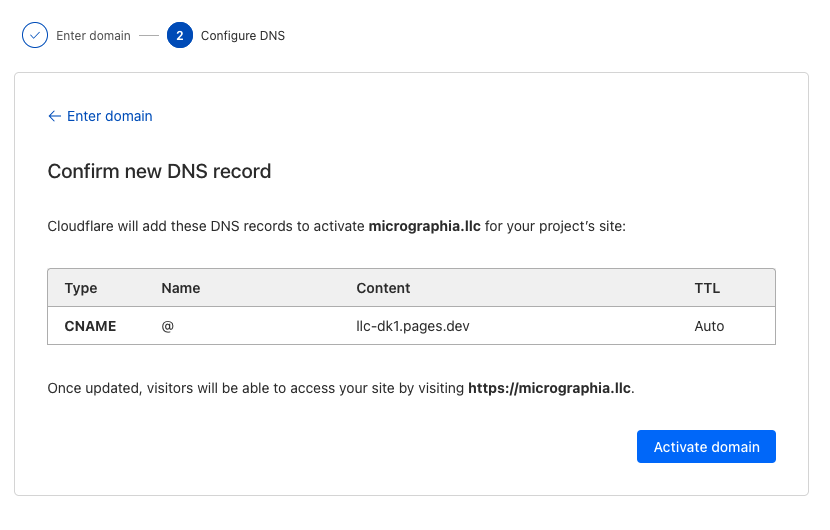The height and width of the screenshot is (530, 830).
Task: Click the Name column header
Action: (181, 288)
